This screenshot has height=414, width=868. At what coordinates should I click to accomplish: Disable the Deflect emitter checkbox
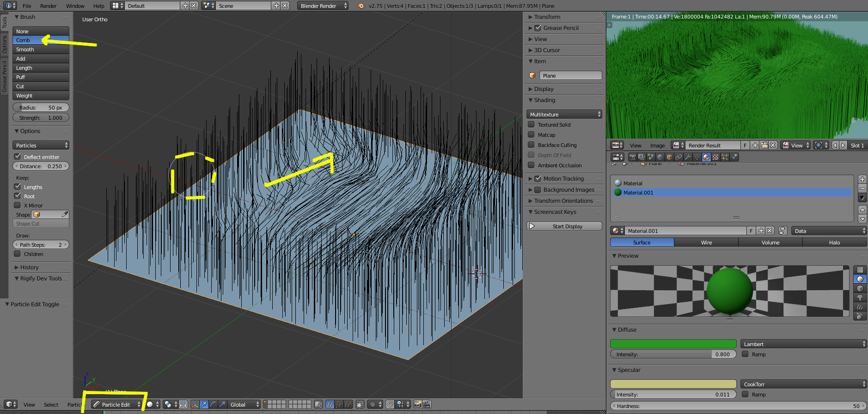[x=18, y=157]
